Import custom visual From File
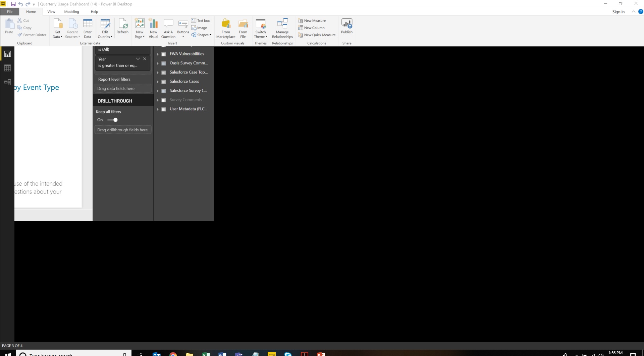 point(243,29)
